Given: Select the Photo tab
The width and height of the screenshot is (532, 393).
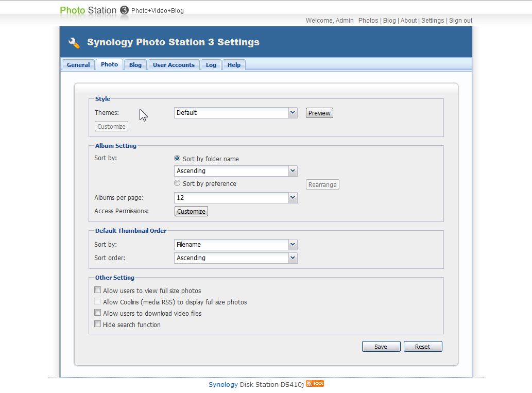Looking at the screenshot, I should (109, 64).
